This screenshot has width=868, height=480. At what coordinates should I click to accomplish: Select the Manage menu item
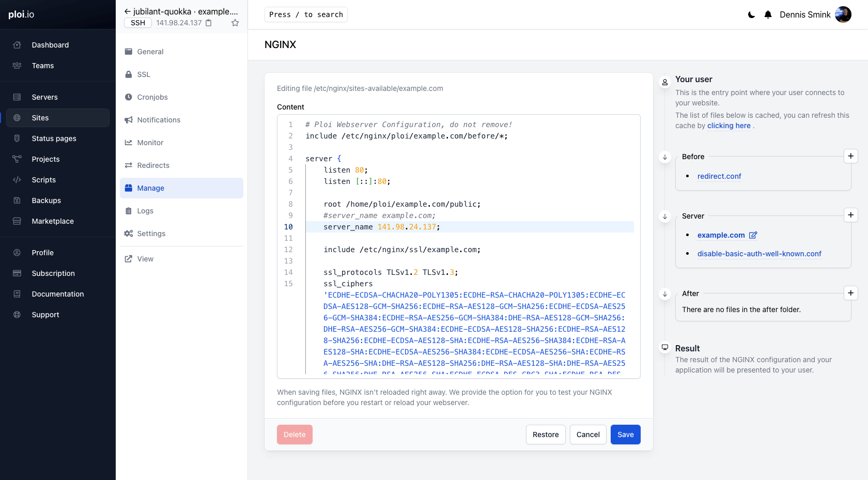click(x=181, y=188)
